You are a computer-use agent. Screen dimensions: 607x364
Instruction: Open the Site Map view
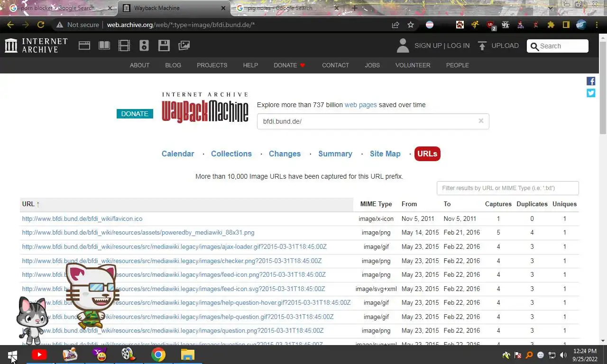(x=385, y=154)
